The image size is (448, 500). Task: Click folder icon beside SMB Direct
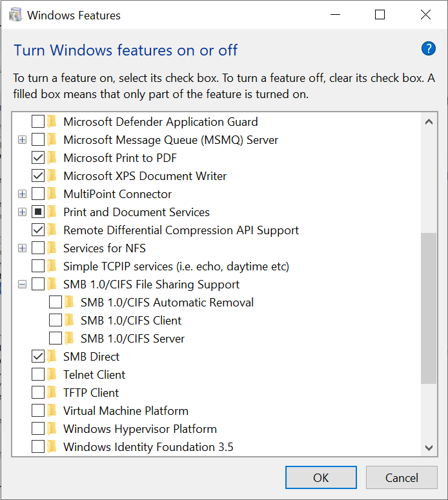click(x=52, y=356)
